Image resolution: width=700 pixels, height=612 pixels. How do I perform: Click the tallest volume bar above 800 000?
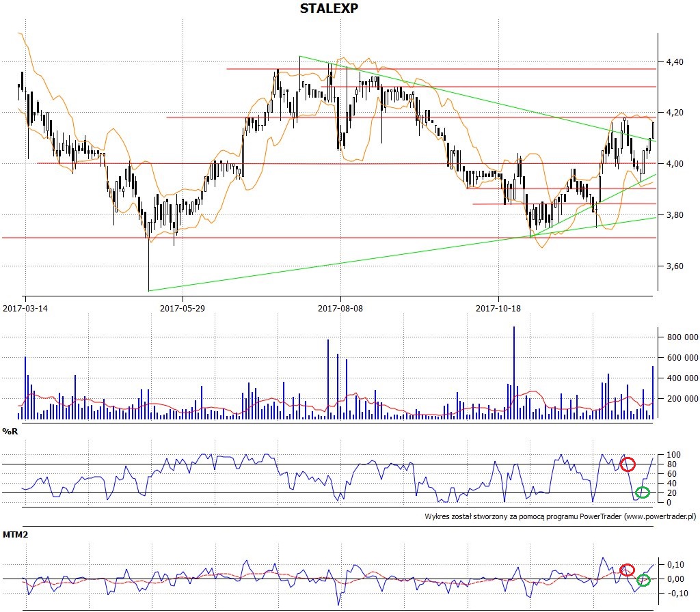click(x=514, y=373)
